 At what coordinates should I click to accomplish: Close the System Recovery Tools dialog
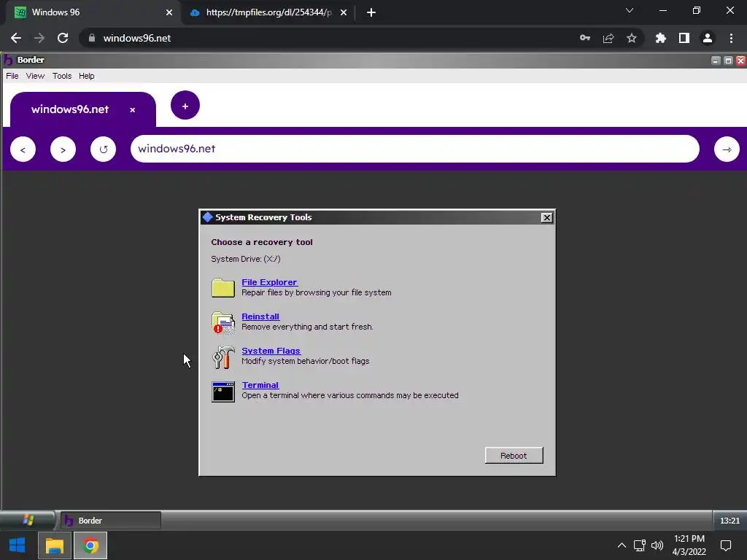coord(546,217)
